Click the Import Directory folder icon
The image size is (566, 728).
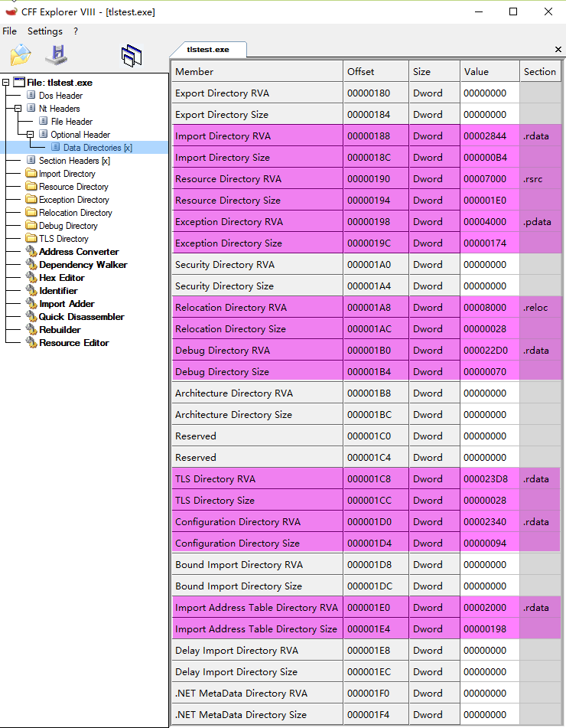point(31,173)
